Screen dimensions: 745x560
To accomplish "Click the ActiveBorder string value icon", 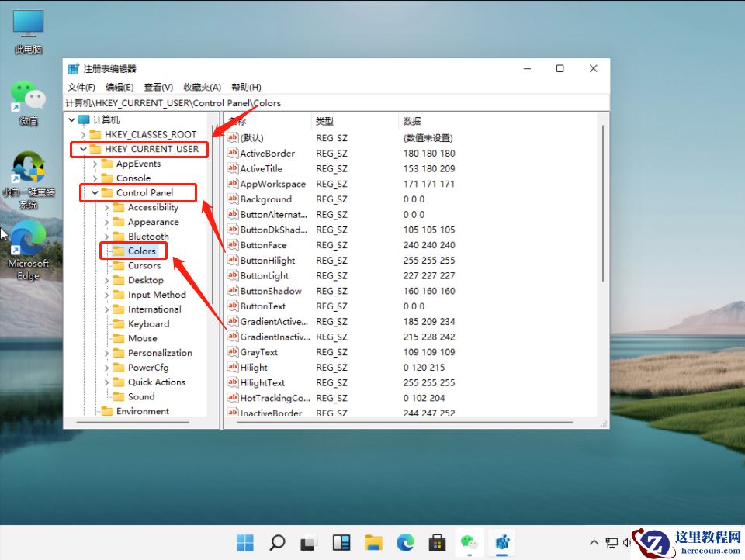I will (234, 153).
